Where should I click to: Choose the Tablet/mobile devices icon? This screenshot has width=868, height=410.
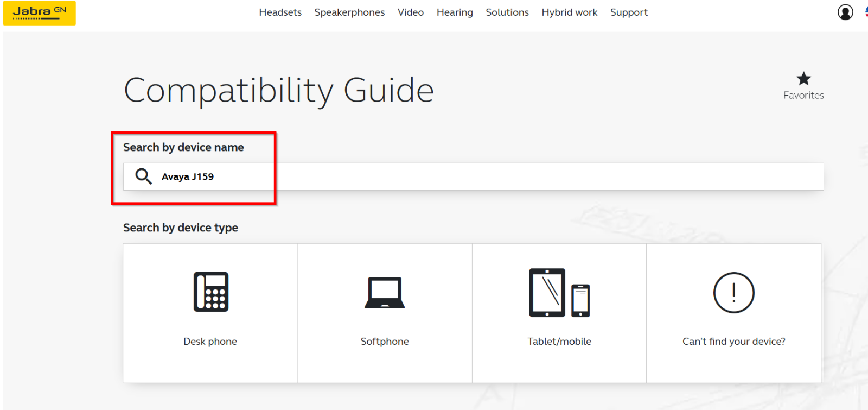pos(559,293)
